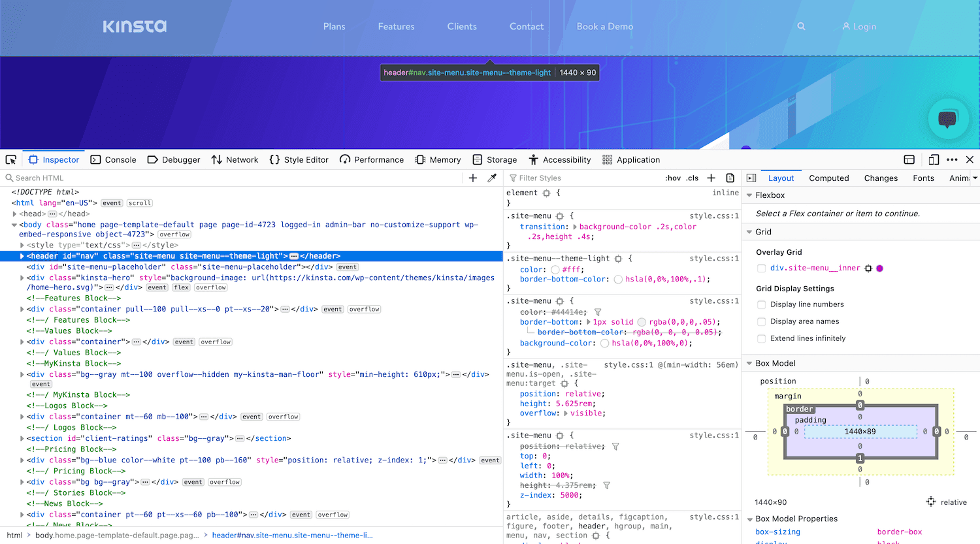Collapse the Box Model section
980x544 pixels.
click(x=749, y=363)
